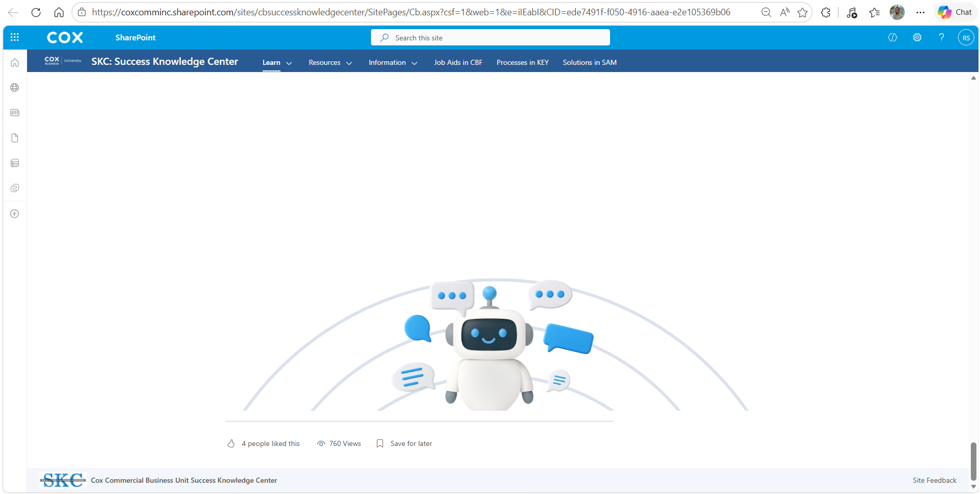Open the SharePoint app launcher waffle icon
This screenshot has width=980, height=494.
15,37
